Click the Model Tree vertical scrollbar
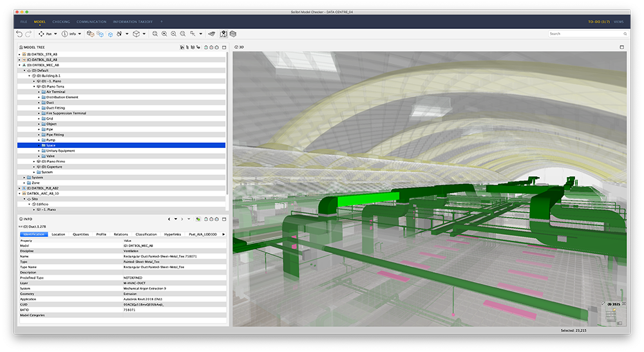The width and height of the screenshot is (644, 352). (227, 123)
